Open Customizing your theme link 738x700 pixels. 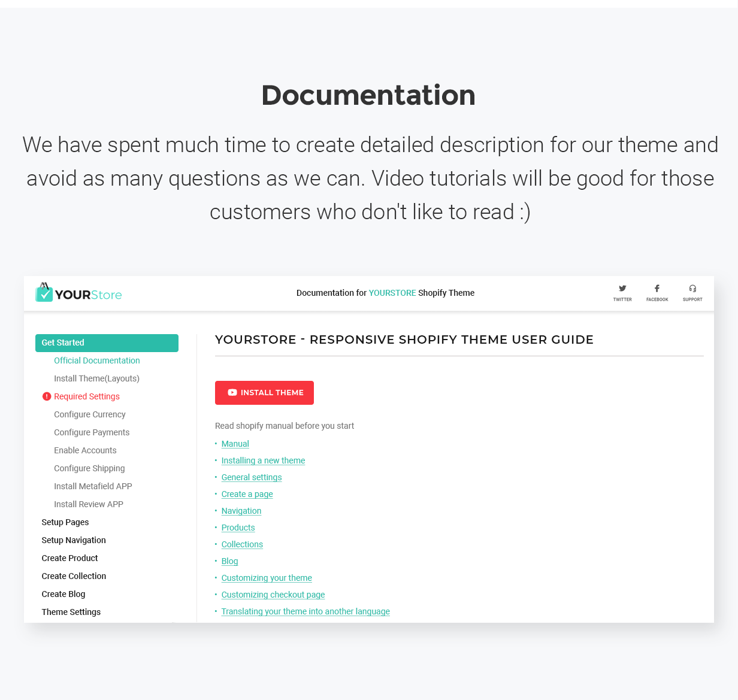pyautogui.click(x=267, y=578)
